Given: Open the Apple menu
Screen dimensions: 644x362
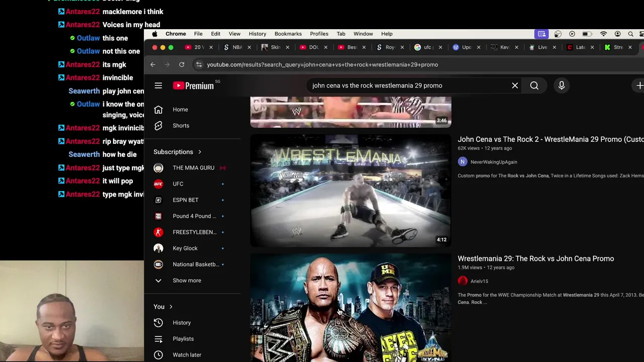Looking at the screenshot, I should coord(154,34).
